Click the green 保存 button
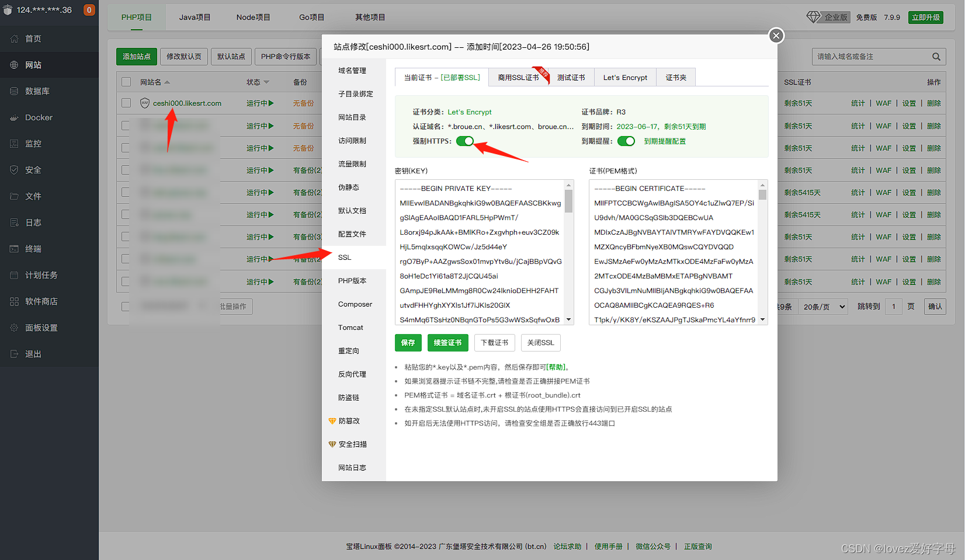Viewport: 965px width, 560px height. pos(408,343)
